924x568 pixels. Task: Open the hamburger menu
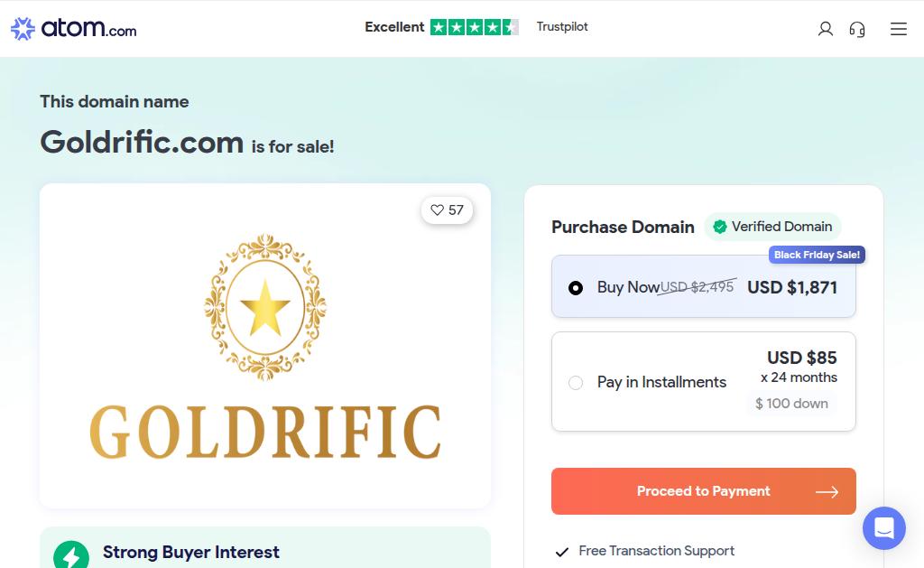pos(898,29)
